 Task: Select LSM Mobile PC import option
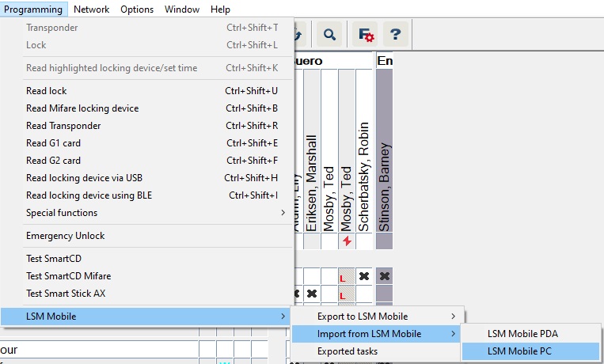pyautogui.click(x=520, y=351)
